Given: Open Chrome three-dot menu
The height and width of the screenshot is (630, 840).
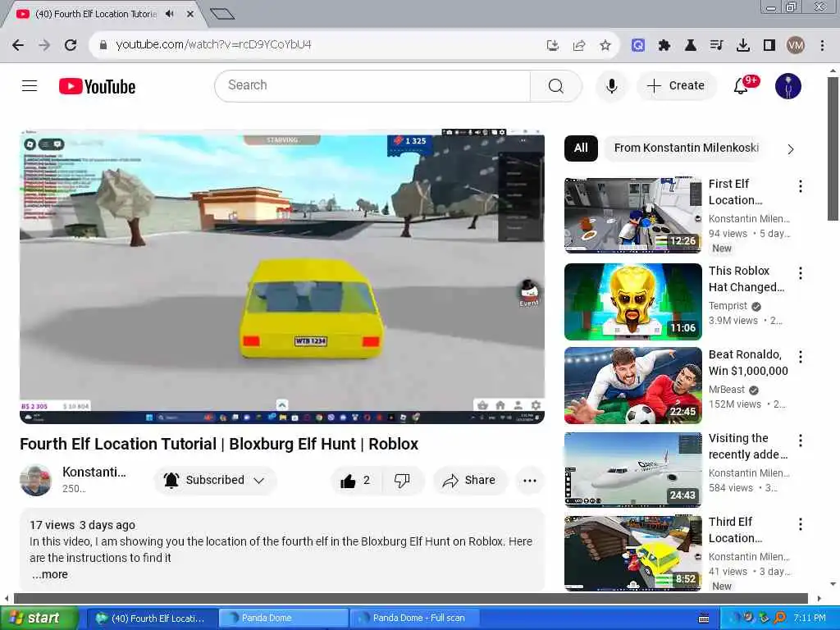Looking at the screenshot, I should point(822,45).
